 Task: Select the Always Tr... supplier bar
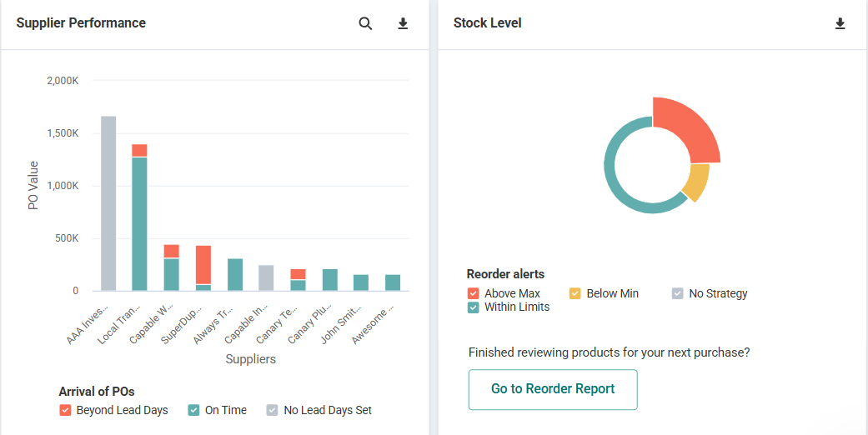tap(235, 274)
